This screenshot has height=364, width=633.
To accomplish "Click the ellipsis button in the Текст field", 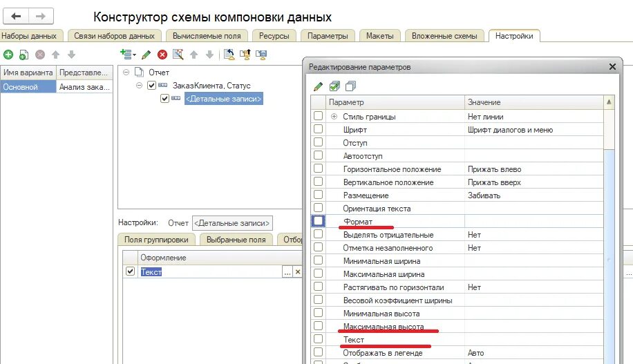I will coord(287,272).
